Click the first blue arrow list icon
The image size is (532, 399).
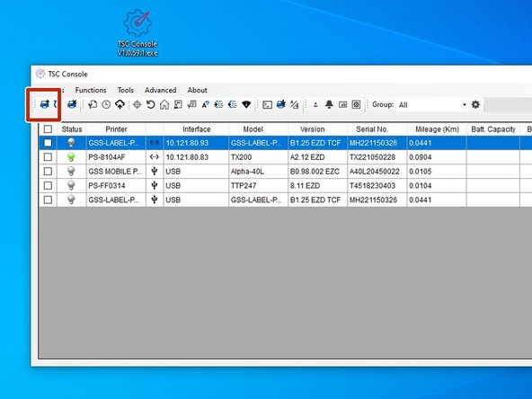219,104
